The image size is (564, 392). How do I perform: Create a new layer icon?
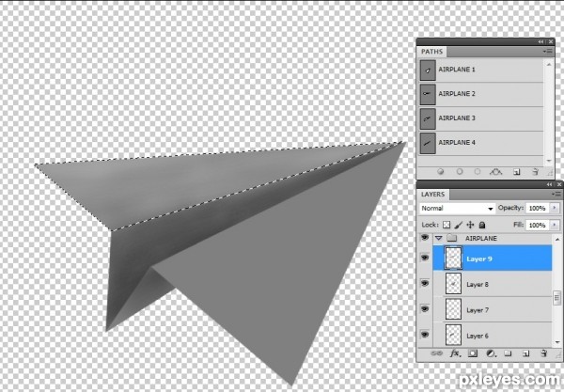(525, 353)
